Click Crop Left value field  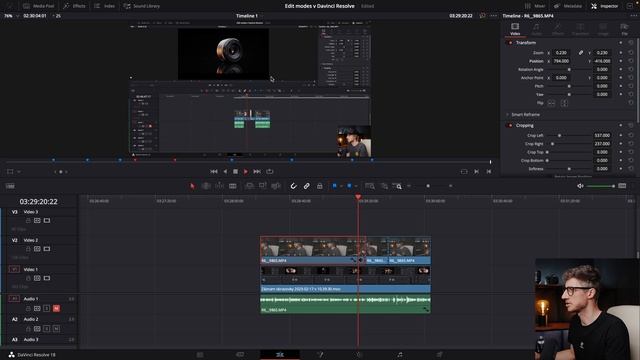tap(602, 136)
